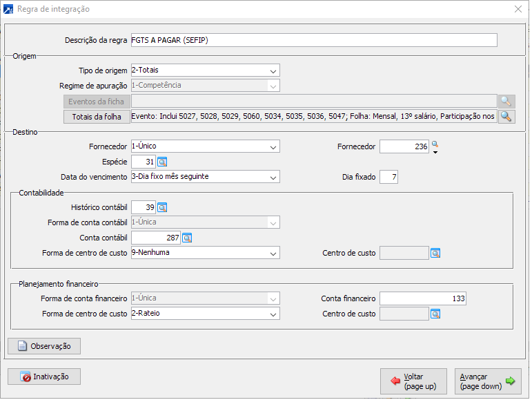Click the Descrição da regra text field

coord(313,40)
